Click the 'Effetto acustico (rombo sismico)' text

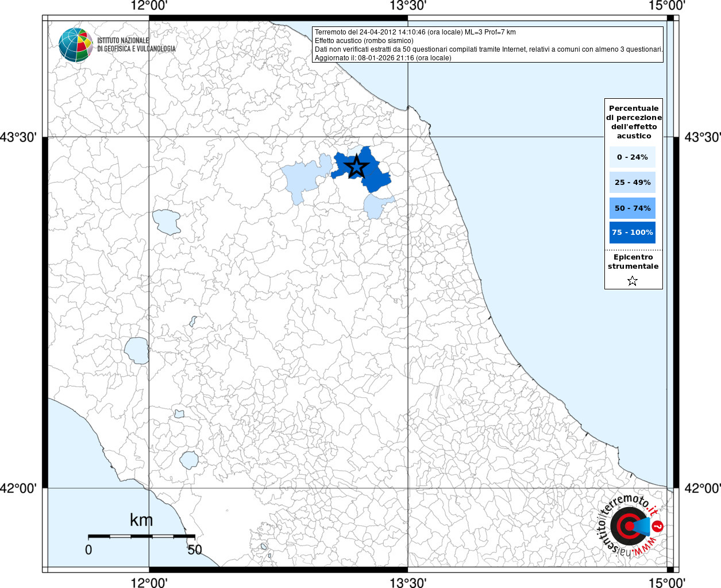(364, 41)
